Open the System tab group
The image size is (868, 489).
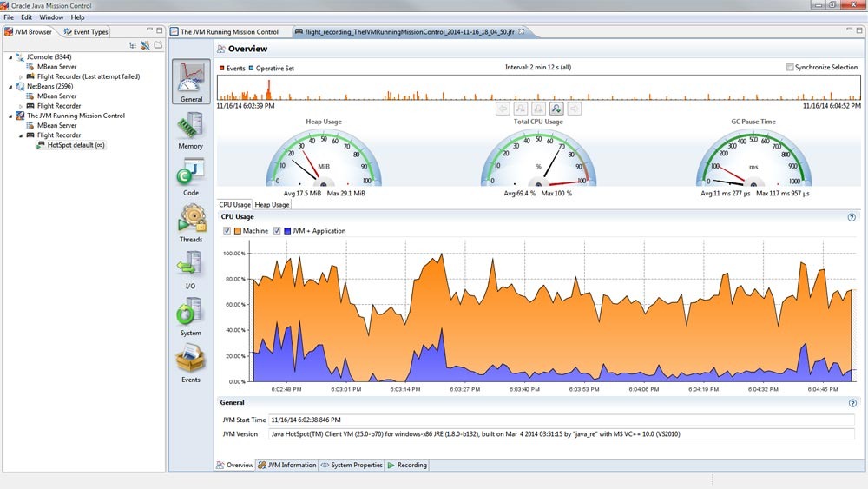(190, 317)
